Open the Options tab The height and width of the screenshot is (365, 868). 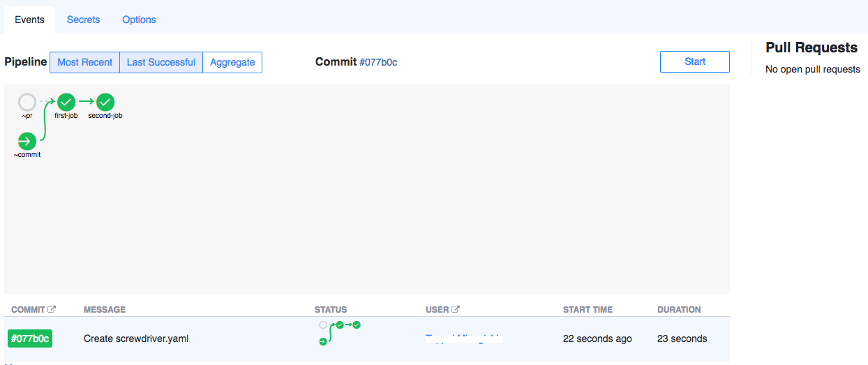point(139,20)
